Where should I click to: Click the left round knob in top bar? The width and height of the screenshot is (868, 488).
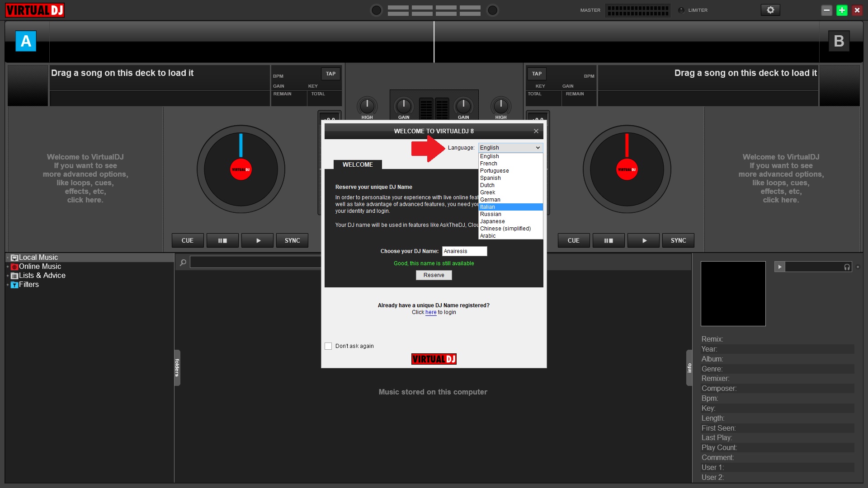point(376,10)
